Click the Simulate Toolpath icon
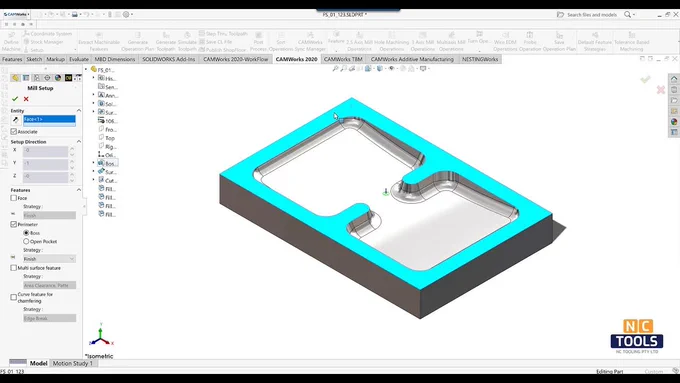Screen dimensions: 680x383 187,42
